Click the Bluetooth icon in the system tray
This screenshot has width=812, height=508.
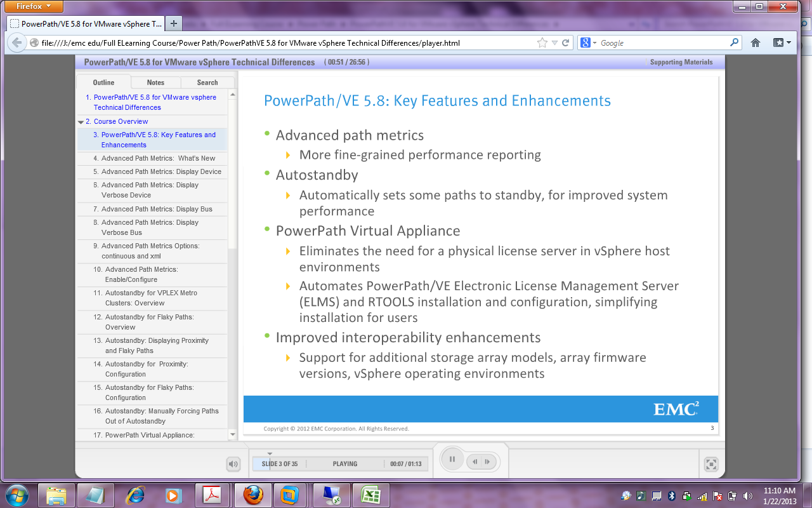coord(671,496)
